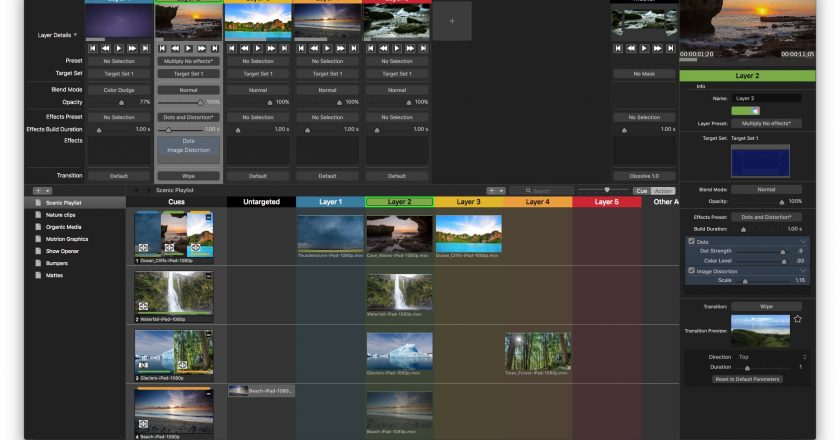Click the Nature clips document icon
840x440 pixels.
(38, 215)
